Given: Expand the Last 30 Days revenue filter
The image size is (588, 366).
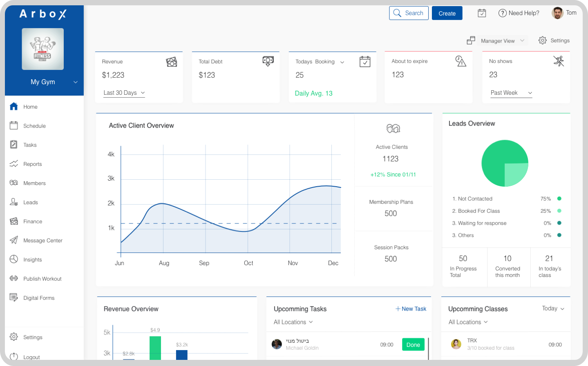Looking at the screenshot, I should click(x=123, y=93).
